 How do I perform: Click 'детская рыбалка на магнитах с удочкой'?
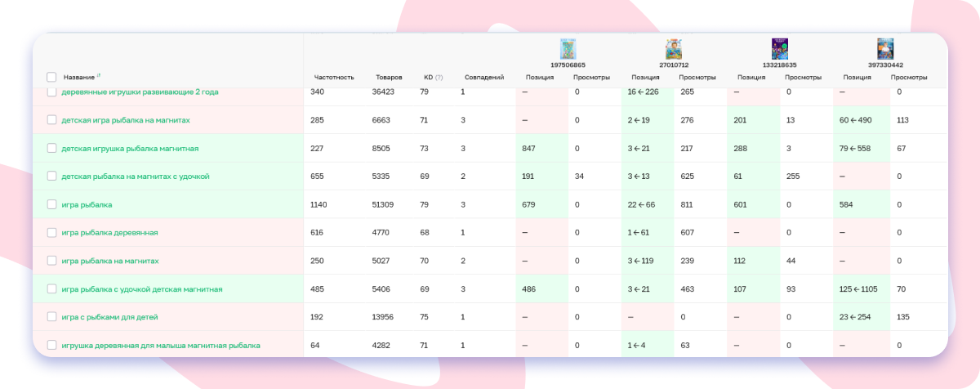click(136, 177)
